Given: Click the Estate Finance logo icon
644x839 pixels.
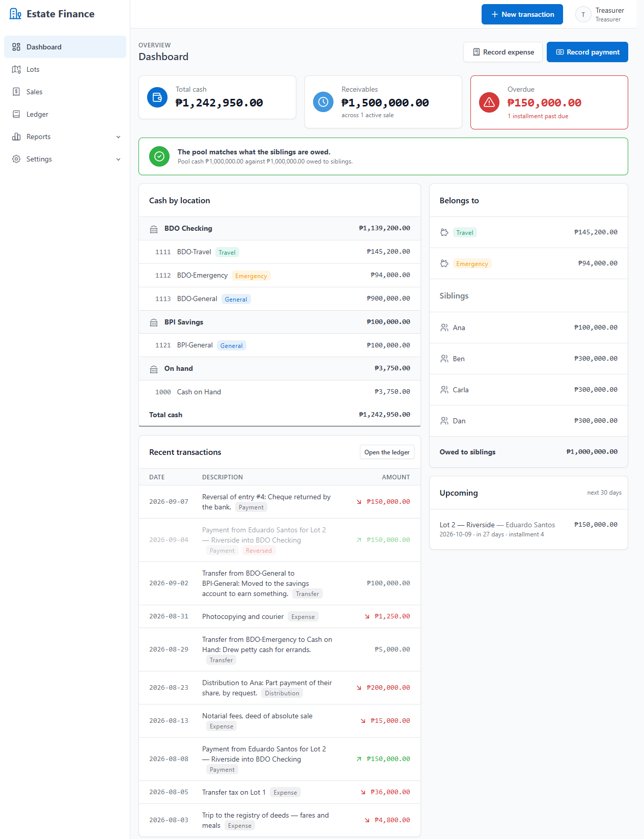Looking at the screenshot, I should (16, 14).
